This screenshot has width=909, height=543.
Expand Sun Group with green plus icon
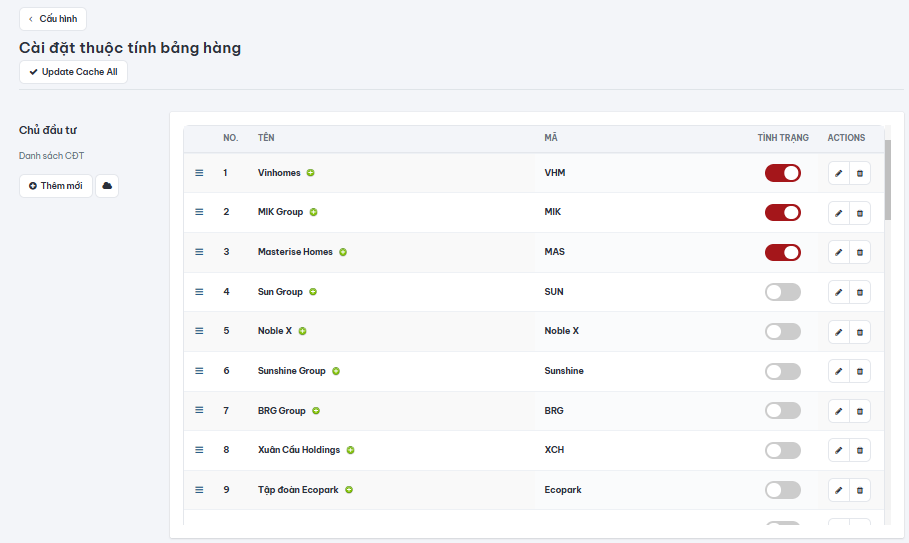coord(313,292)
